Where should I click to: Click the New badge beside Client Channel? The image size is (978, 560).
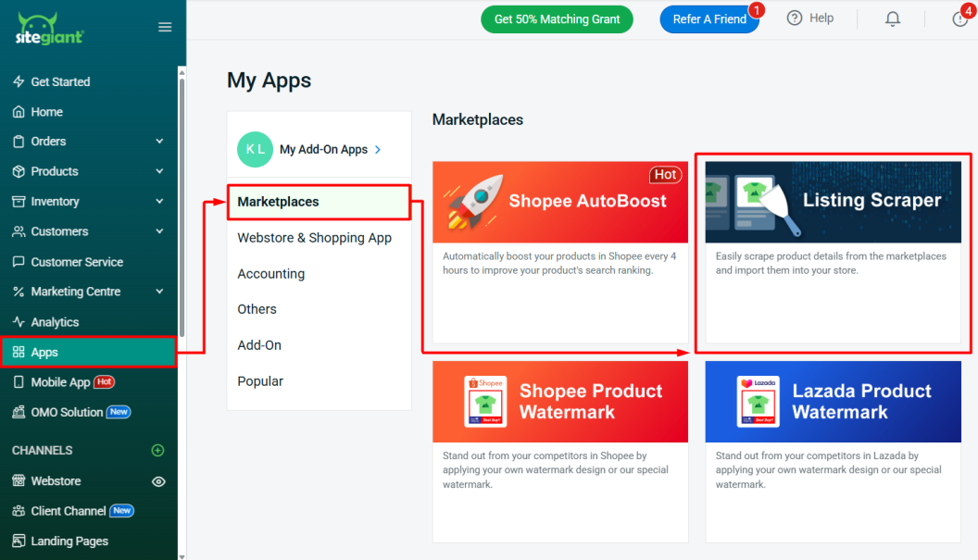pyautogui.click(x=121, y=510)
